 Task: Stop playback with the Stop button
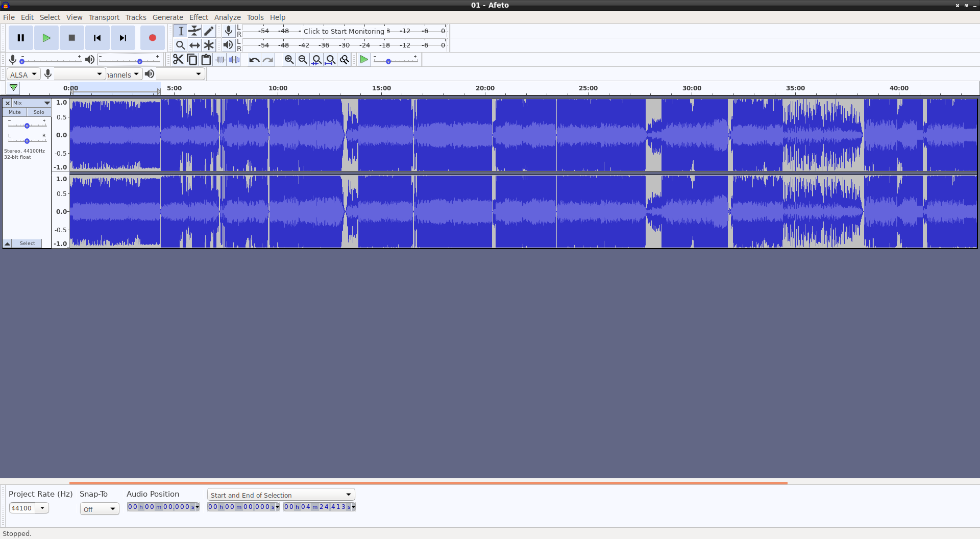point(72,38)
